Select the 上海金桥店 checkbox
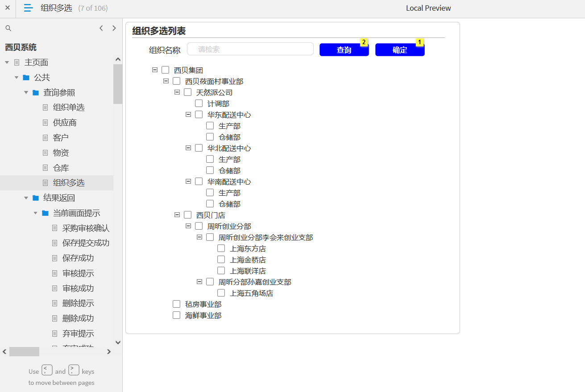 coord(221,260)
